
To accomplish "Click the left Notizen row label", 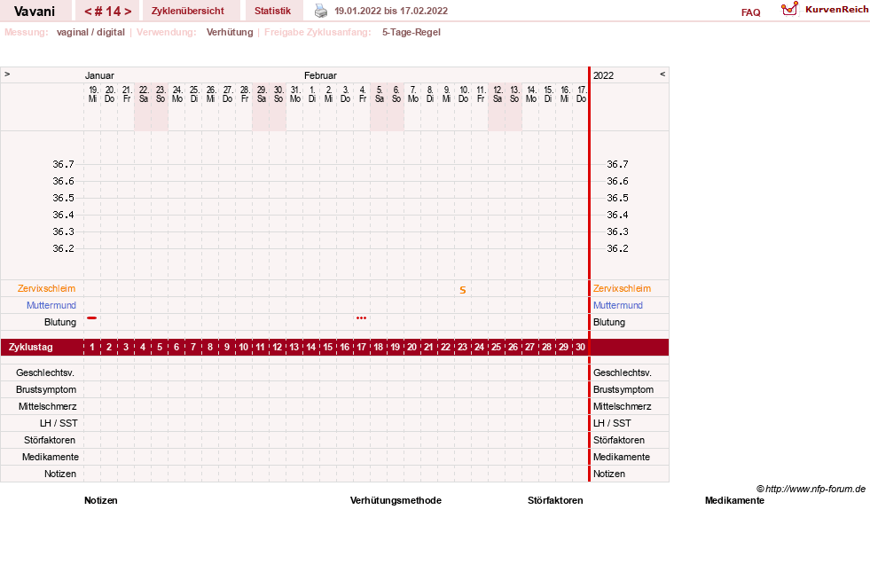I will point(60,474).
